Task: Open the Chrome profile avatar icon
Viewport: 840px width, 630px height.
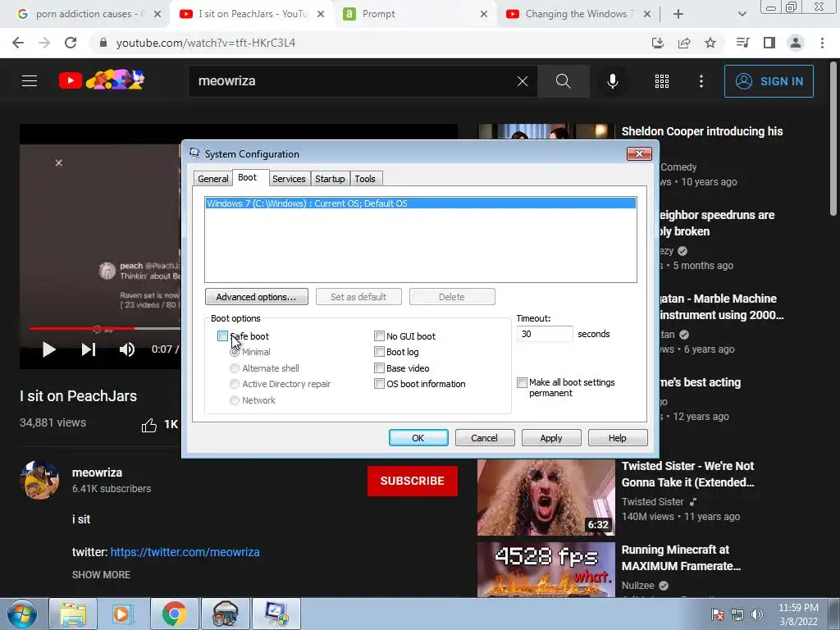Action: [796, 43]
